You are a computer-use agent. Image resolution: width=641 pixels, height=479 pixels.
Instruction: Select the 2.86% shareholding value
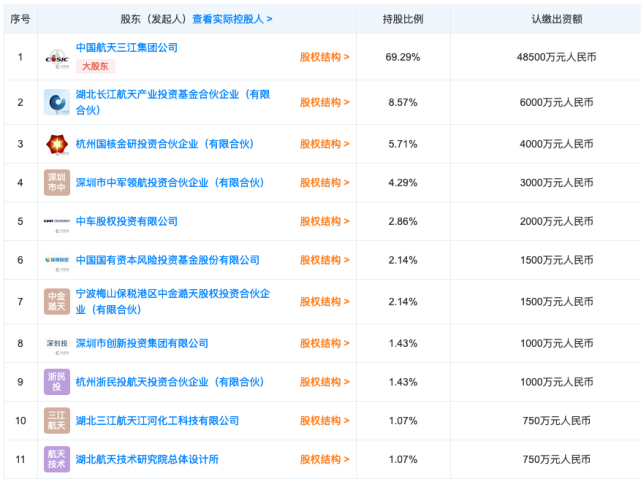click(x=403, y=221)
